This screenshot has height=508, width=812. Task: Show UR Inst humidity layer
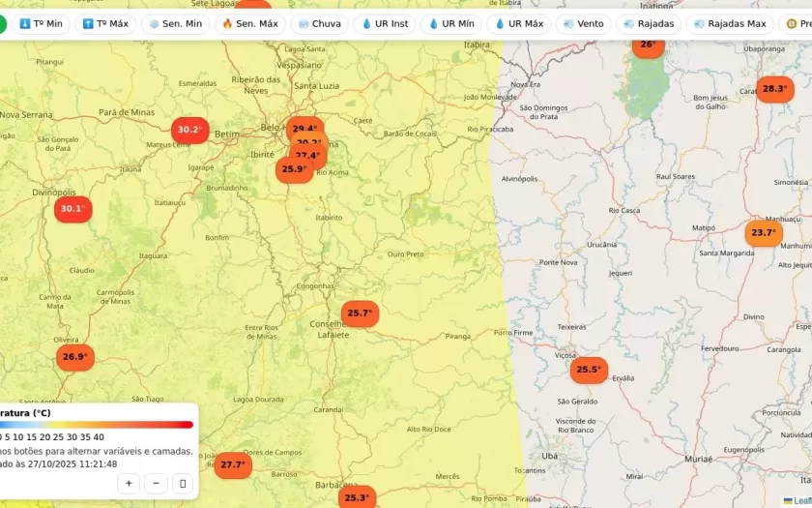click(385, 24)
